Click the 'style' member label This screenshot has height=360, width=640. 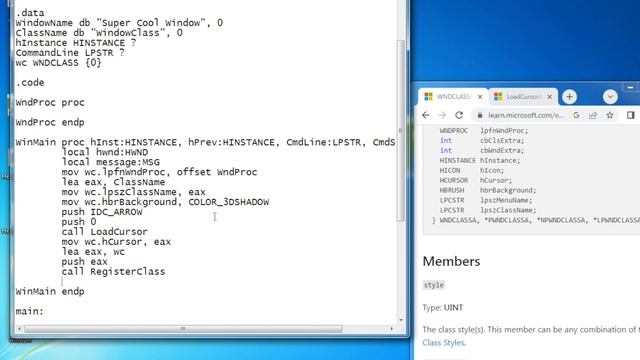[433, 285]
